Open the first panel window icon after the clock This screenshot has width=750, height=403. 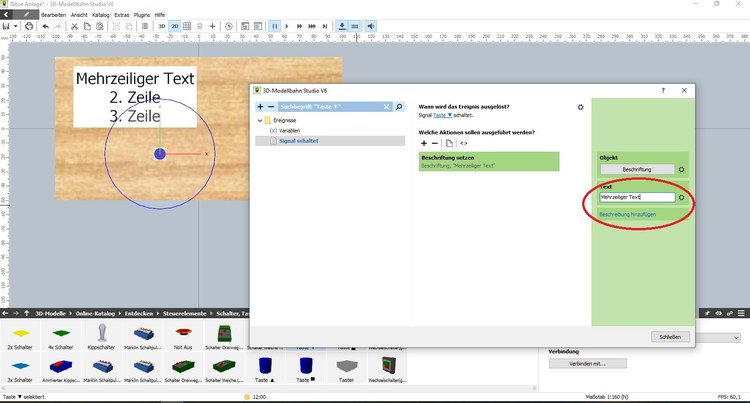tap(245, 26)
